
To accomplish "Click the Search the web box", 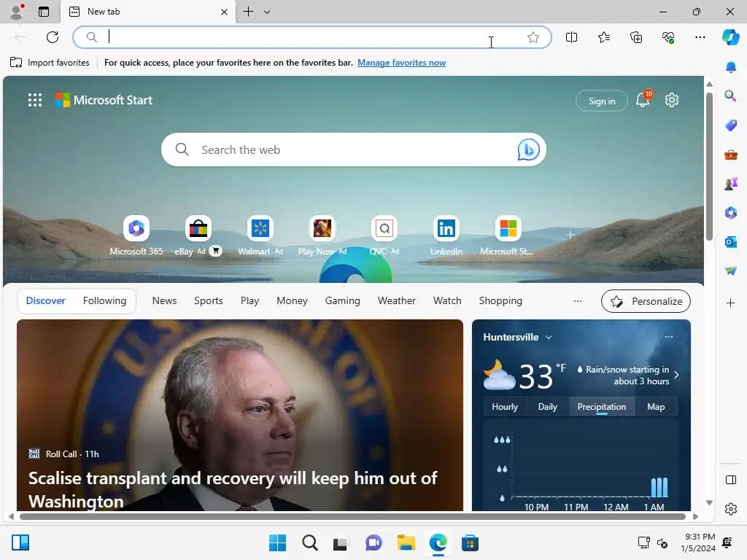I will point(354,149).
